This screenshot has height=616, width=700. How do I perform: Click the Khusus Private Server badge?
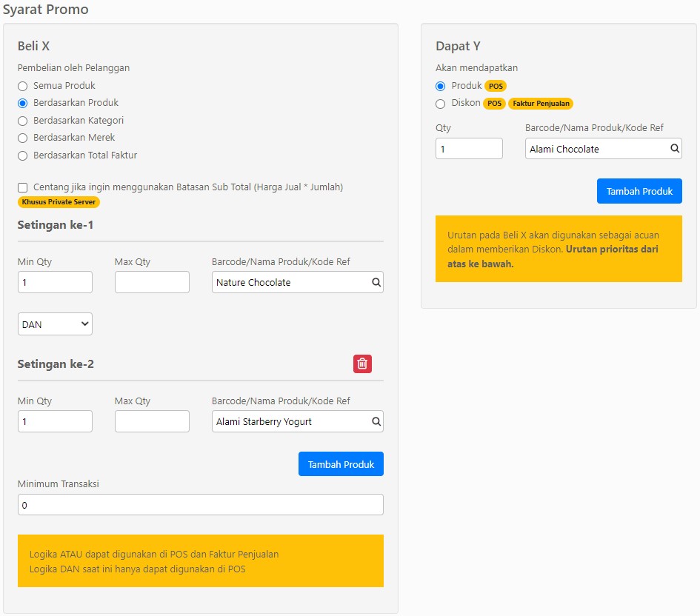(x=59, y=202)
